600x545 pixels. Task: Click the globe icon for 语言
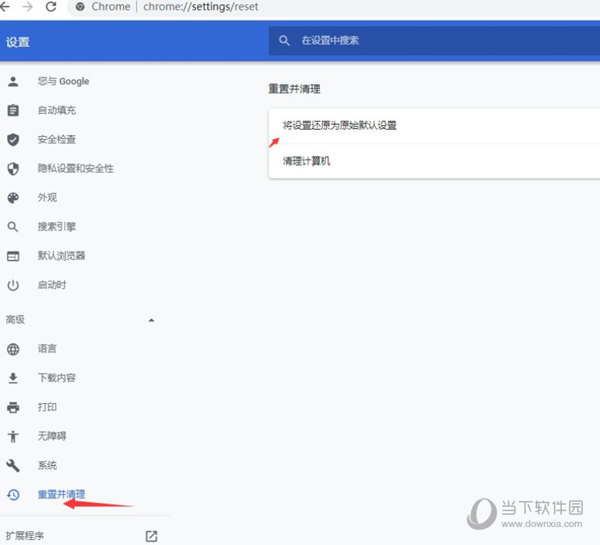pyautogui.click(x=13, y=349)
